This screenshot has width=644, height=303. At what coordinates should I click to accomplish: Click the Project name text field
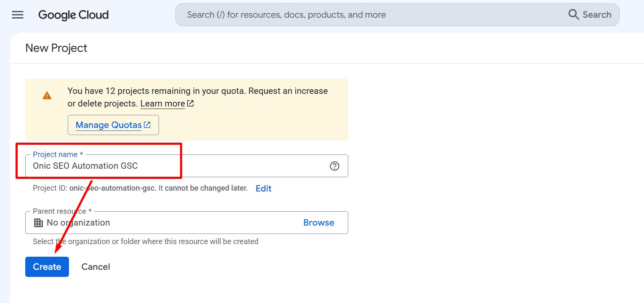coord(186,166)
